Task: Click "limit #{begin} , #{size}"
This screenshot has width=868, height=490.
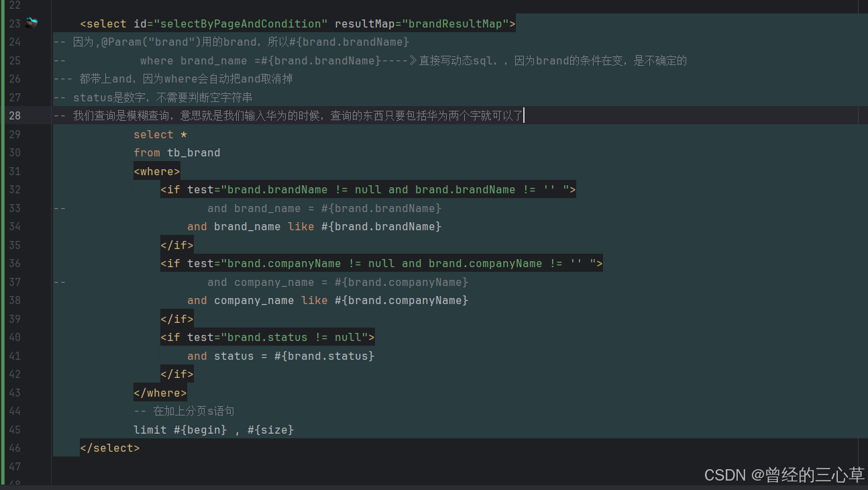Action: 214,430
